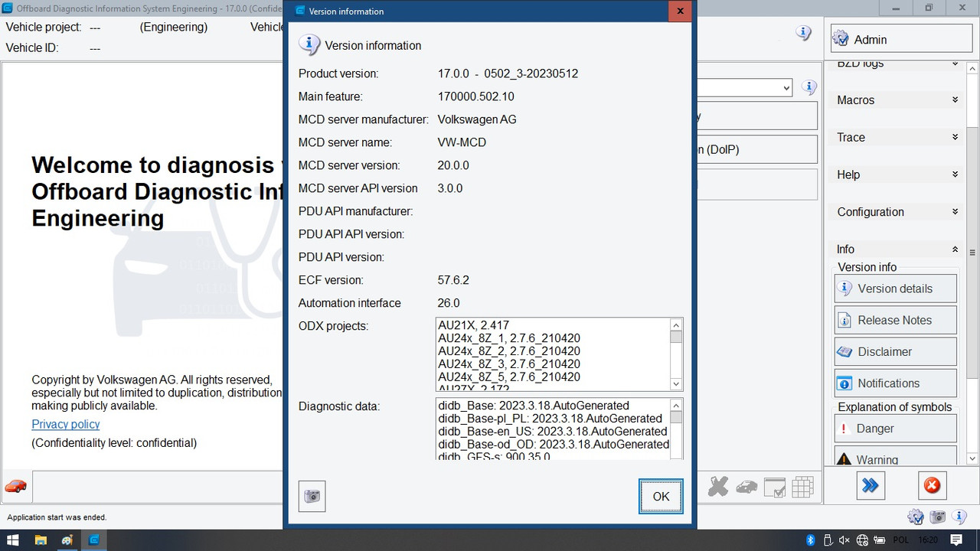Confirm version information with OK

tap(660, 496)
